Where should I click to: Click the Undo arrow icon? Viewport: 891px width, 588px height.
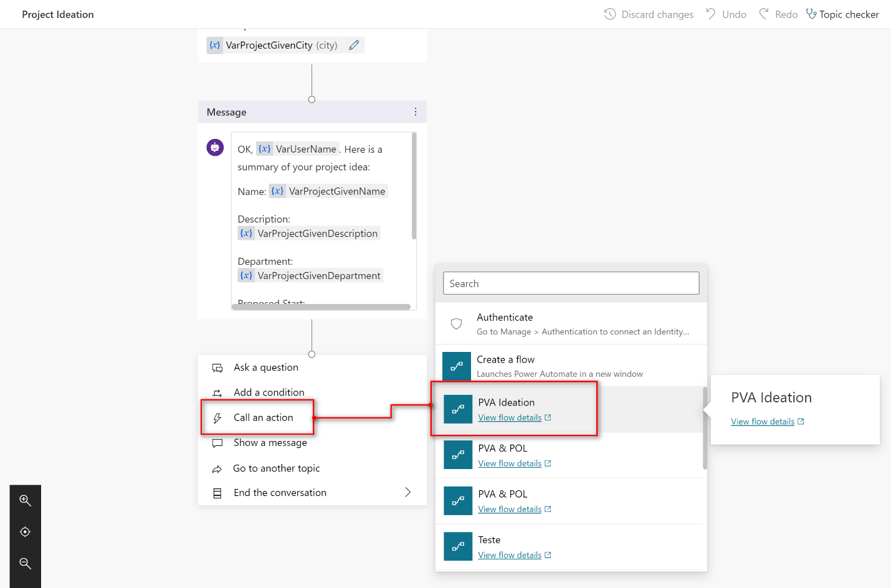tap(711, 14)
